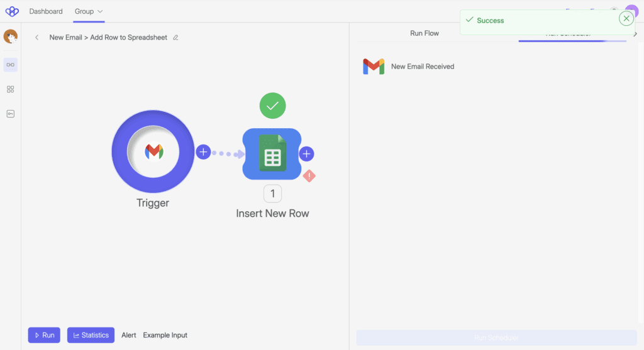The width and height of the screenshot is (644, 350).
Task: Add step after Insert New Row node
Action: [x=306, y=154]
